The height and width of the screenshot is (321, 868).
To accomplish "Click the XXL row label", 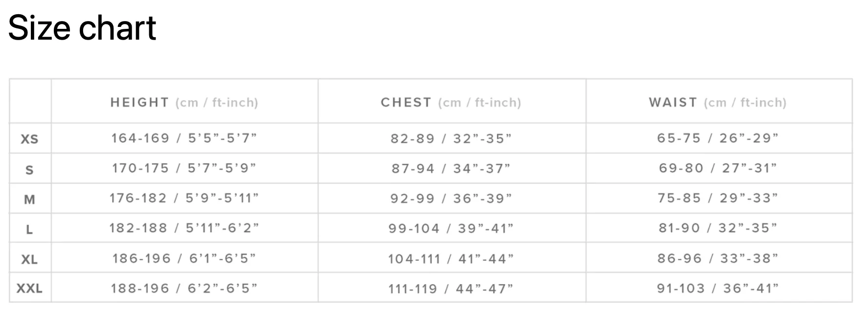I will coord(29,289).
